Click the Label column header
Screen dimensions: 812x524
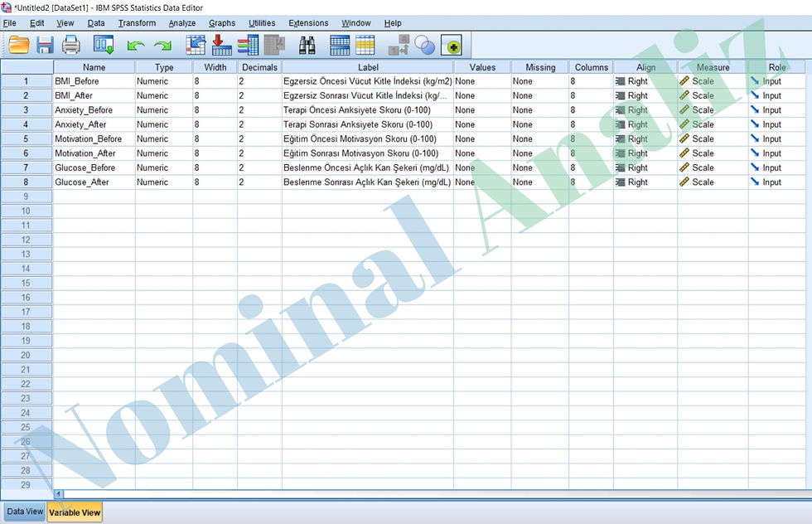[368, 67]
